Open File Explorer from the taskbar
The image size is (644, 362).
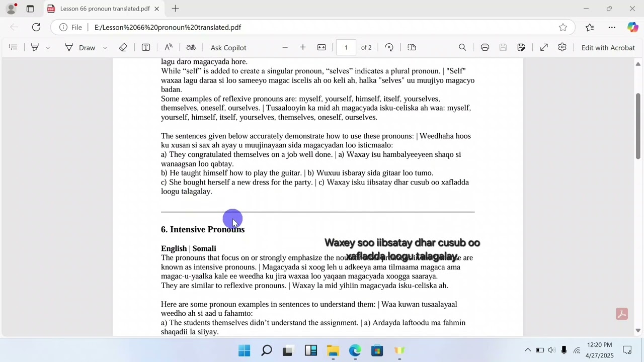(333, 350)
